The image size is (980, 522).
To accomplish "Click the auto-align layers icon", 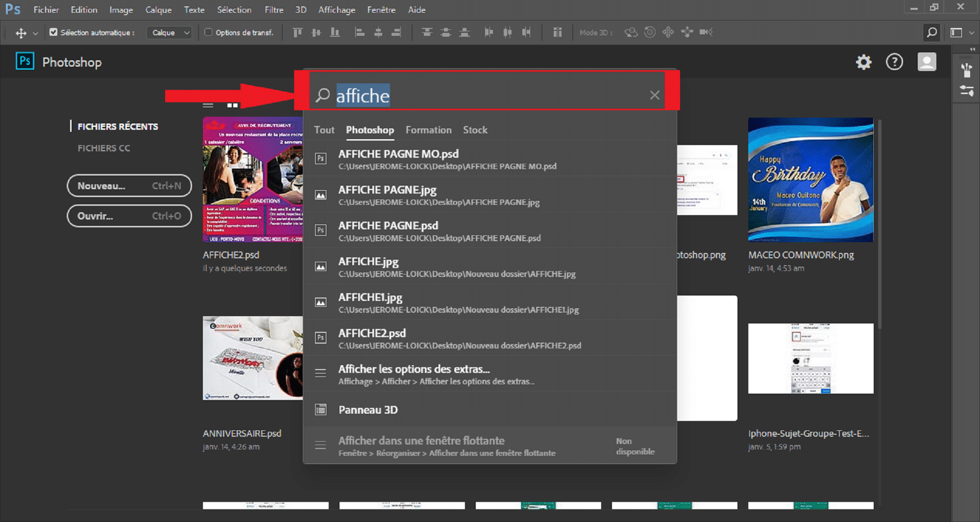I will click(x=558, y=32).
